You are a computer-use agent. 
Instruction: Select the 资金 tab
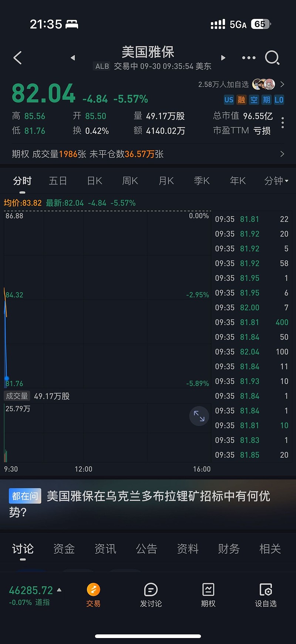pos(64,549)
